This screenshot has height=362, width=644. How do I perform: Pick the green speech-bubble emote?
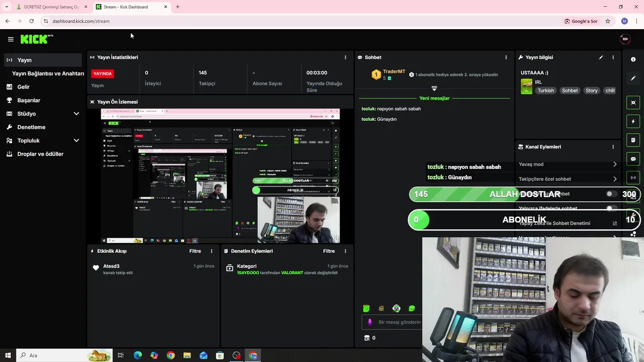pyautogui.click(x=412, y=308)
